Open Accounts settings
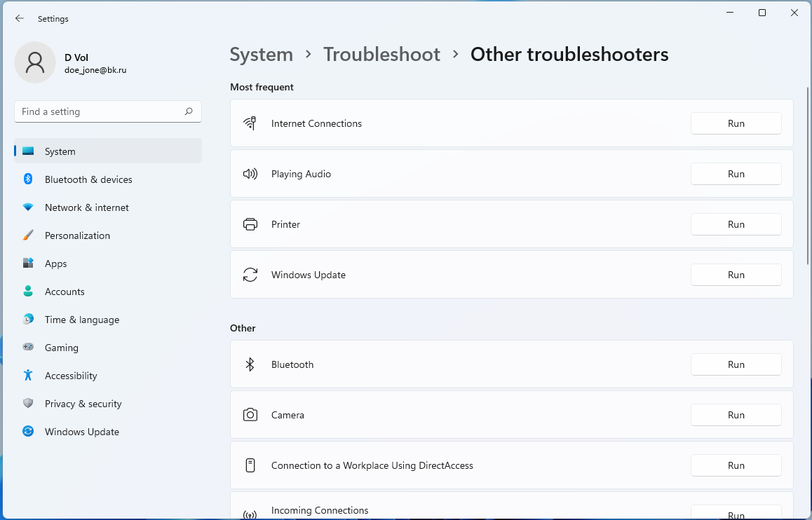Viewport: 812px width, 520px height. click(x=108, y=292)
